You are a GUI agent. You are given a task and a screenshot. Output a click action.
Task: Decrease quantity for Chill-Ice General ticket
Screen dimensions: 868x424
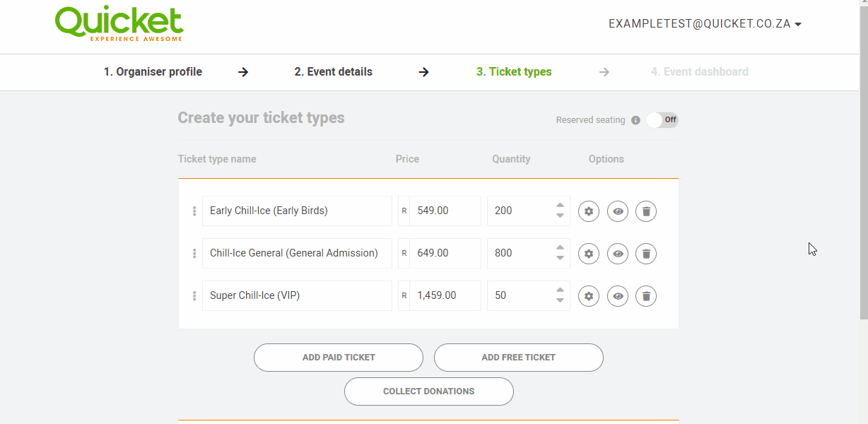(x=560, y=259)
